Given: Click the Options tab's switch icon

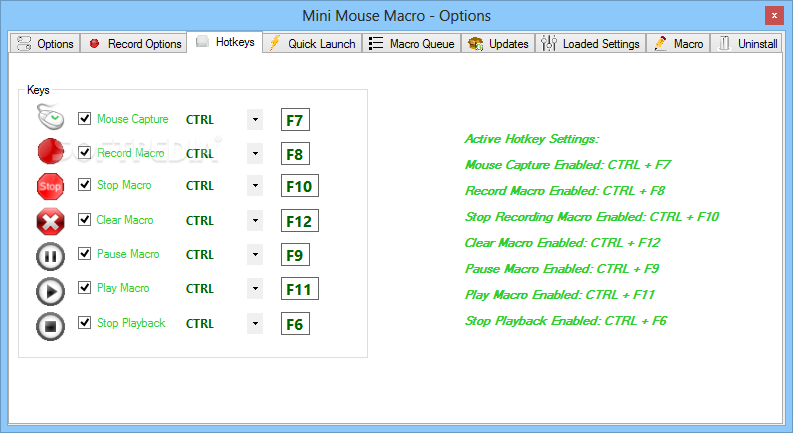Looking at the screenshot, I should [24, 44].
